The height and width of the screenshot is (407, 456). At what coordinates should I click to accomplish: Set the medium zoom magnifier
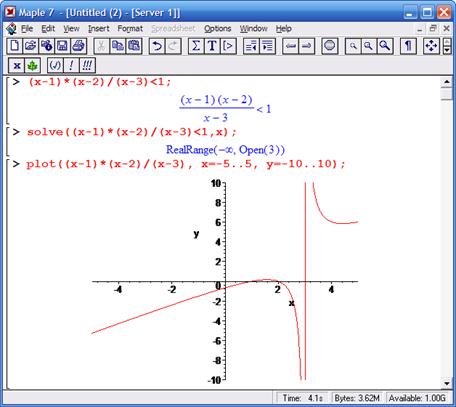(x=369, y=46)
